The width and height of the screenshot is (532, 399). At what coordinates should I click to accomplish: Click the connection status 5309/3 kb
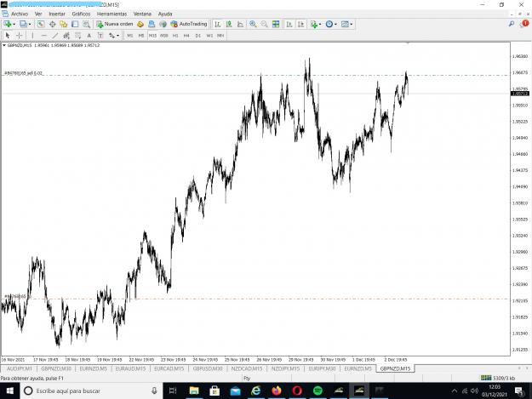click(x=498, y=378)
